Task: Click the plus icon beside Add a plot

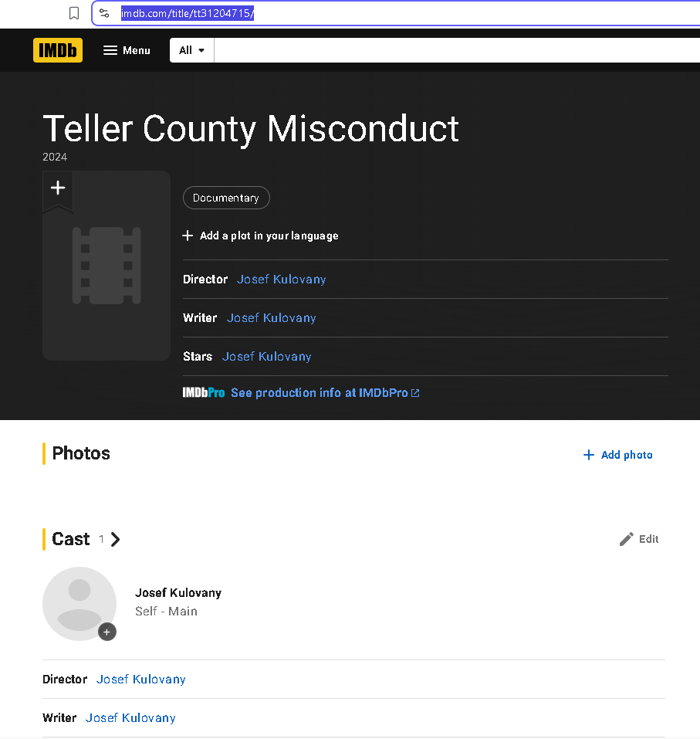Action: (x=188, y=236)
